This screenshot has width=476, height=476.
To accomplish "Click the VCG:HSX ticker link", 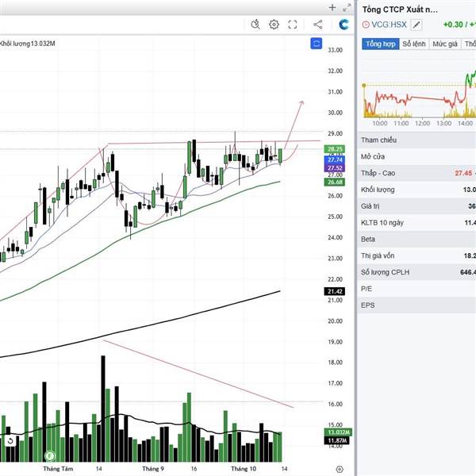I will pyautogui.click(x=389, y=25).
